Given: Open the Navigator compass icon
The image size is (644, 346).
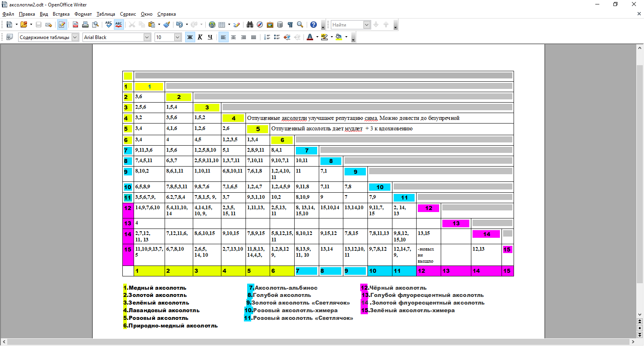Looking at the screenshot, I should (x=260, y=25).
